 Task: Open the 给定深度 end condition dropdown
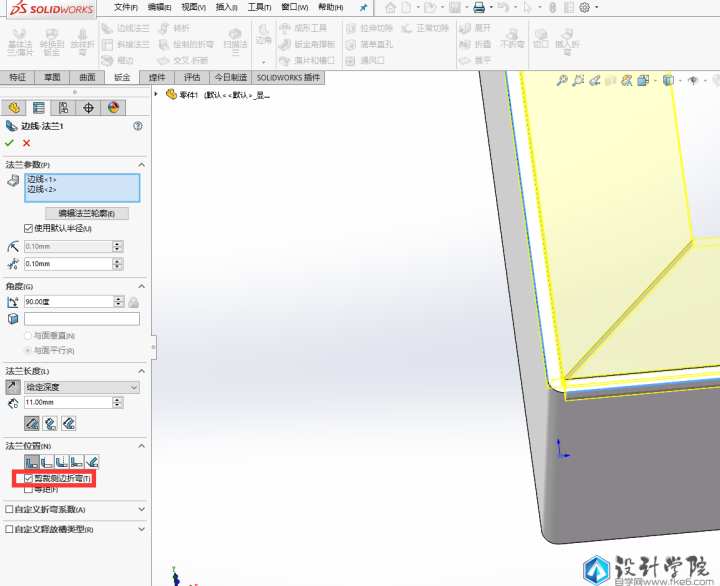pos(83,387)
